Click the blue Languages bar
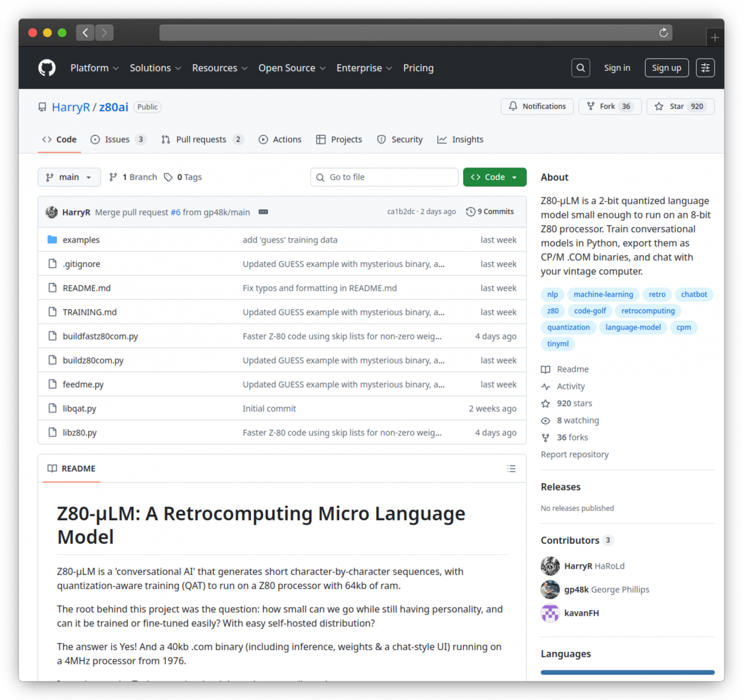743x700 pixels. tap(627, 672)
